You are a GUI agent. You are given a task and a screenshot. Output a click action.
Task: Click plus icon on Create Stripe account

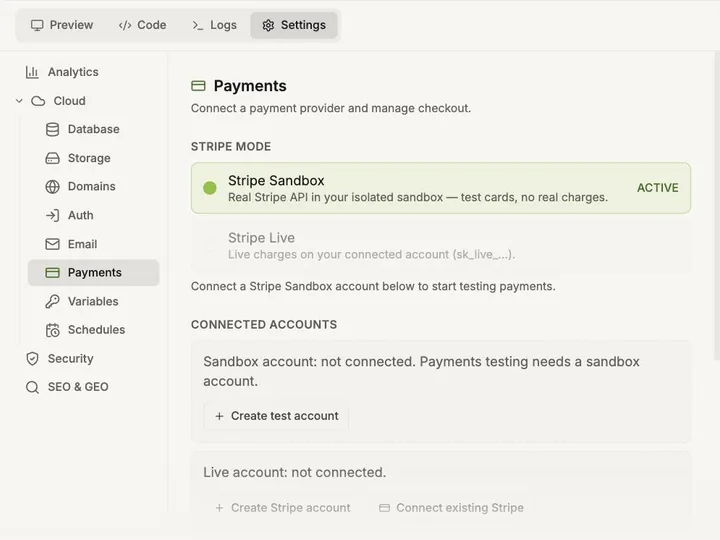219,508
